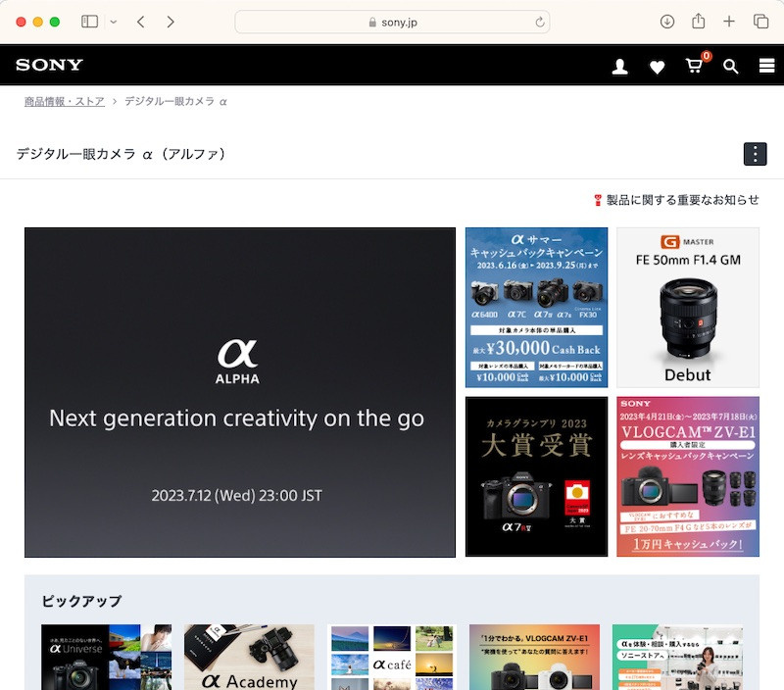The image size is (784, 690).
Task: Toggle Safari's sidebar
Action: pos(89,22)
